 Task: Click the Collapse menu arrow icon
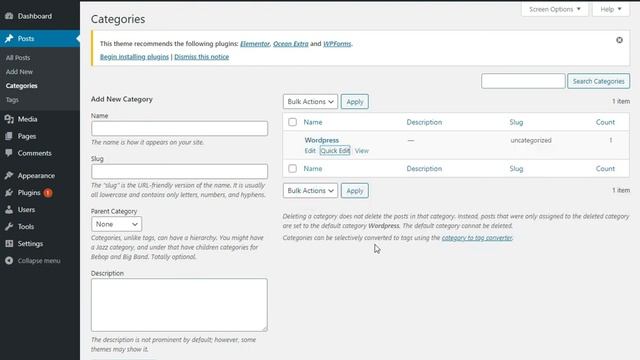click(x=9, y=260)
